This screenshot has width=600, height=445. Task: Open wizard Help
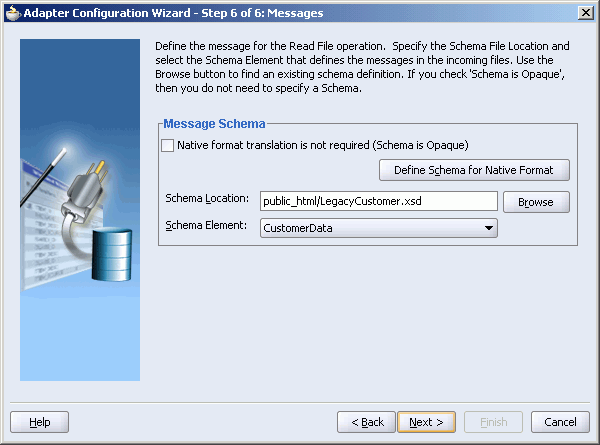click(x=39, y=422)
